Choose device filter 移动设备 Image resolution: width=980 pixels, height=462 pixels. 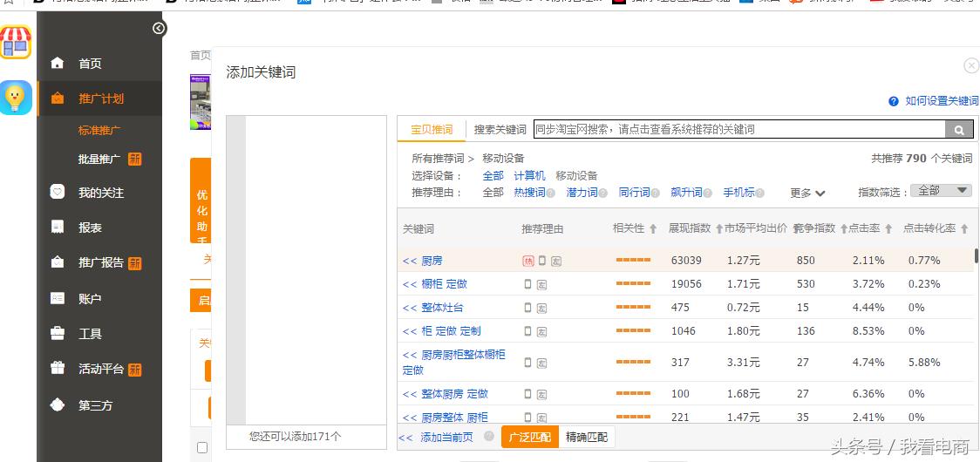pos(576,176)
